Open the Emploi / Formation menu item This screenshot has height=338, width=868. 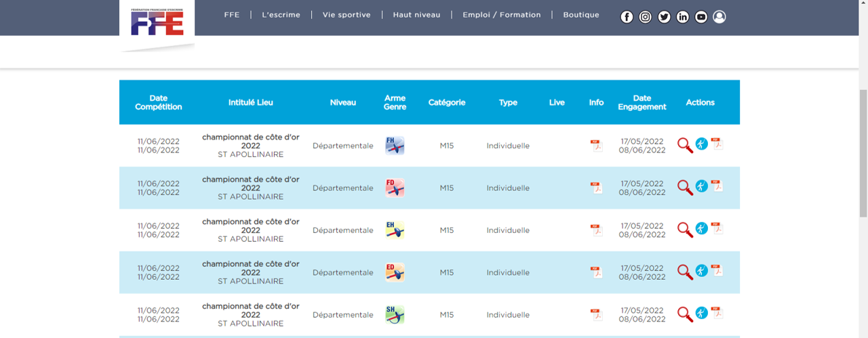(502, 15)
